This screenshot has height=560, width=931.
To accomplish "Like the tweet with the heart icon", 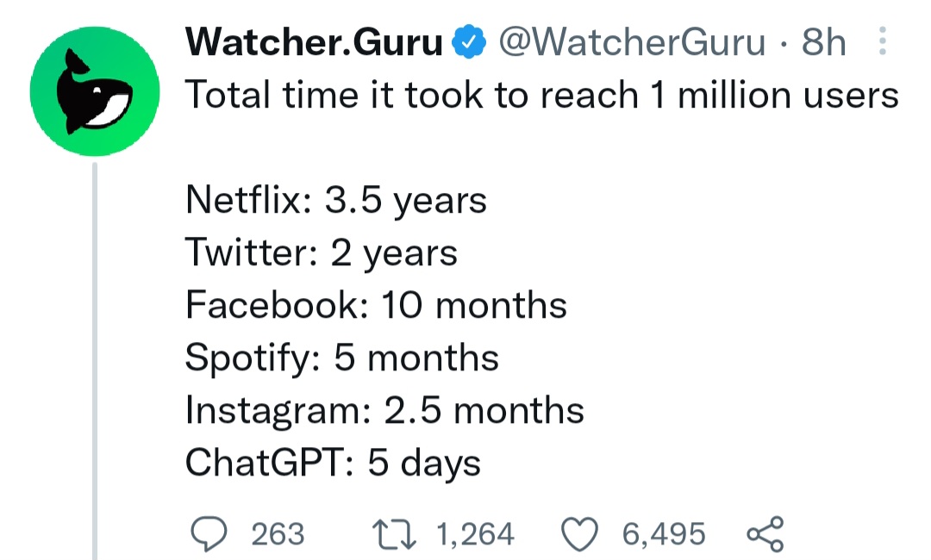I will click(x=581, y=534).
